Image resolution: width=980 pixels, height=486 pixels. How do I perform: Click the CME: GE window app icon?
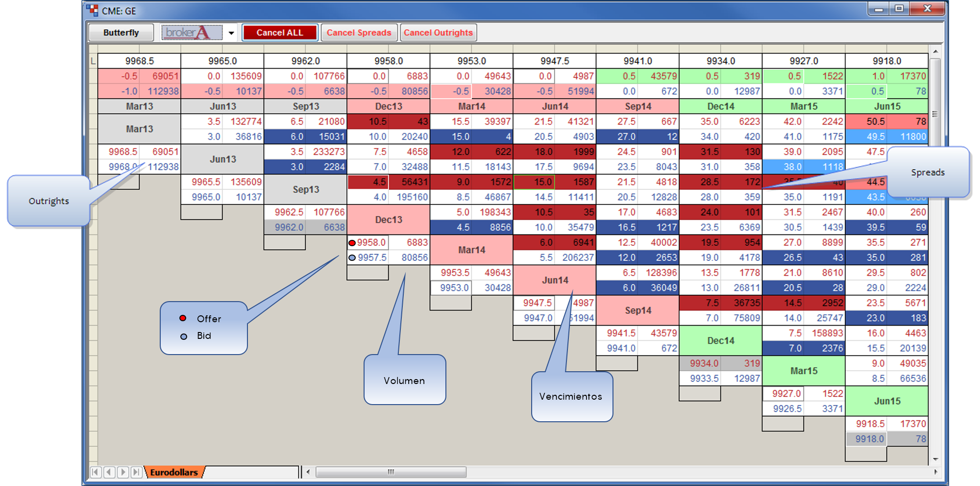point(92,10)
